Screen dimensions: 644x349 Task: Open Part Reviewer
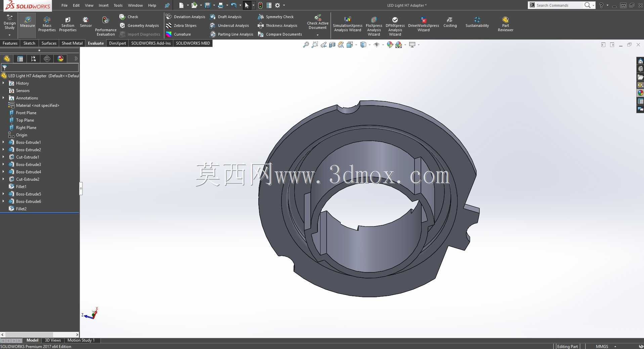[506, 24]
